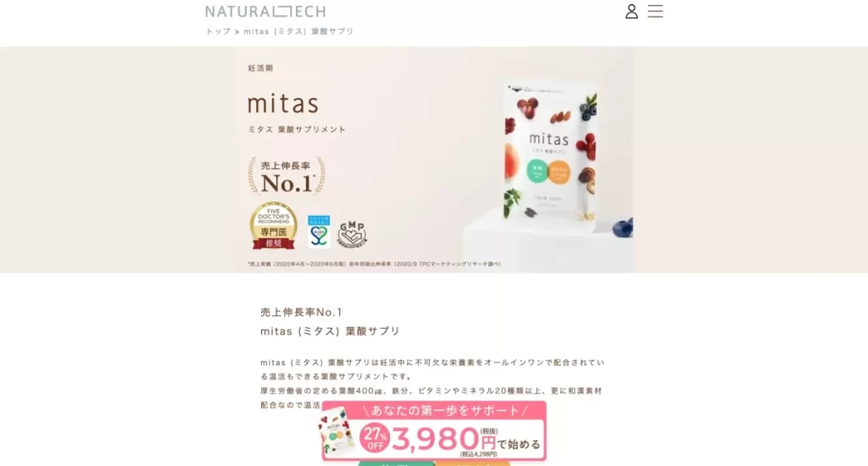The image size is (868, 466).
Task: Click the green button below the banner
Action: [x=397, y=463]
